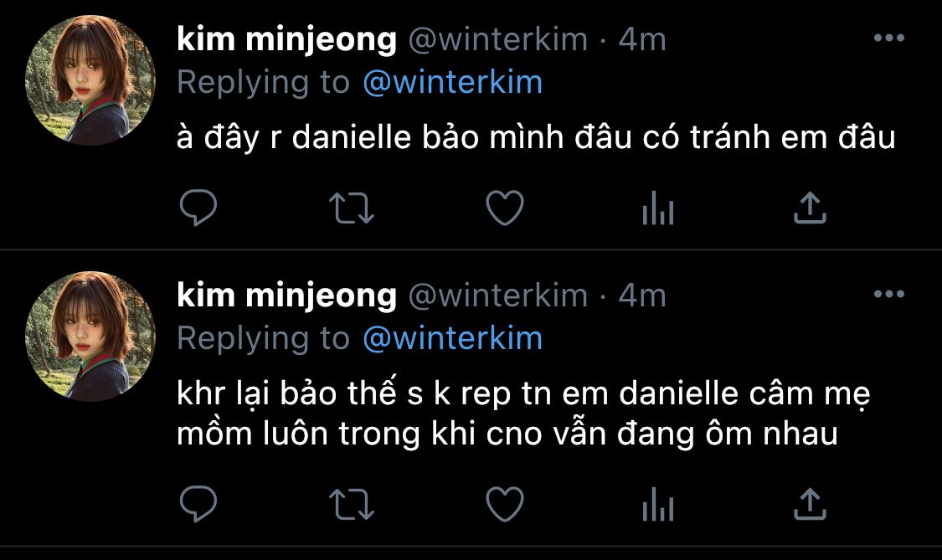Open the second tweet text starting khr lại
The image size is (942, 560).
point(523,414)
